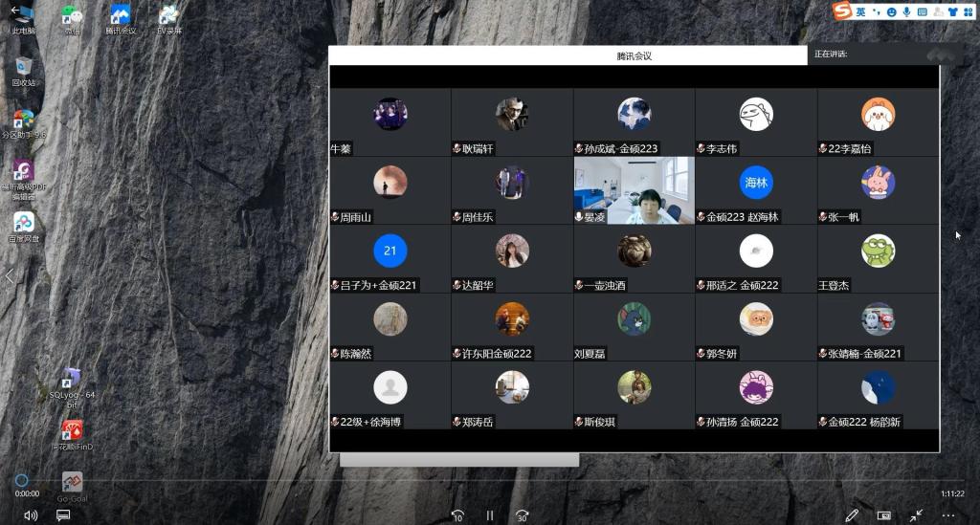Select the SQLyog - 64 bit icon

coord(72,388)
